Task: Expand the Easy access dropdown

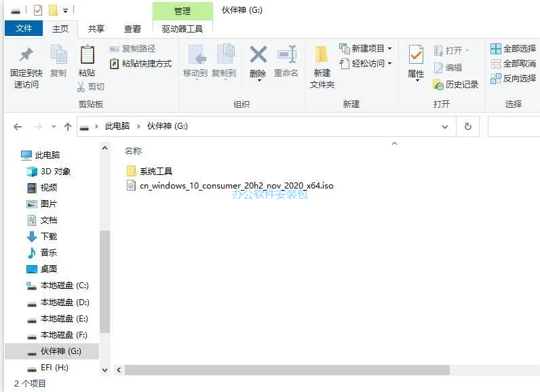Action: pos(366,64)
